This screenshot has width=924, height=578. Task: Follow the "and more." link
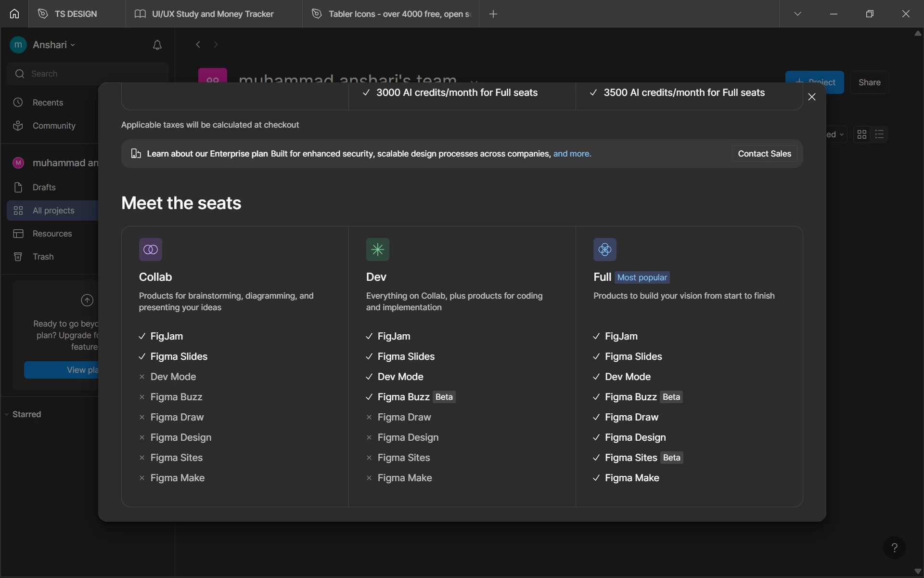pyautogui.click(x=572, y=154)
